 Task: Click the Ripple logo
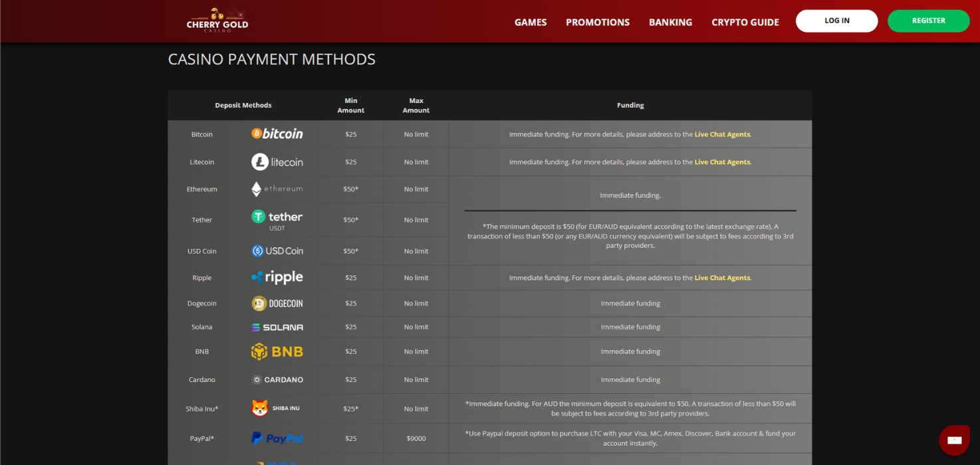pos(277,277)
